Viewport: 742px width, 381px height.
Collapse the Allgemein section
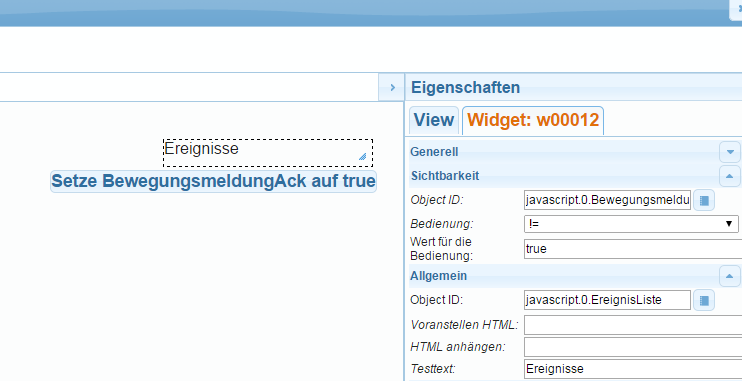[x=730, y=275]
